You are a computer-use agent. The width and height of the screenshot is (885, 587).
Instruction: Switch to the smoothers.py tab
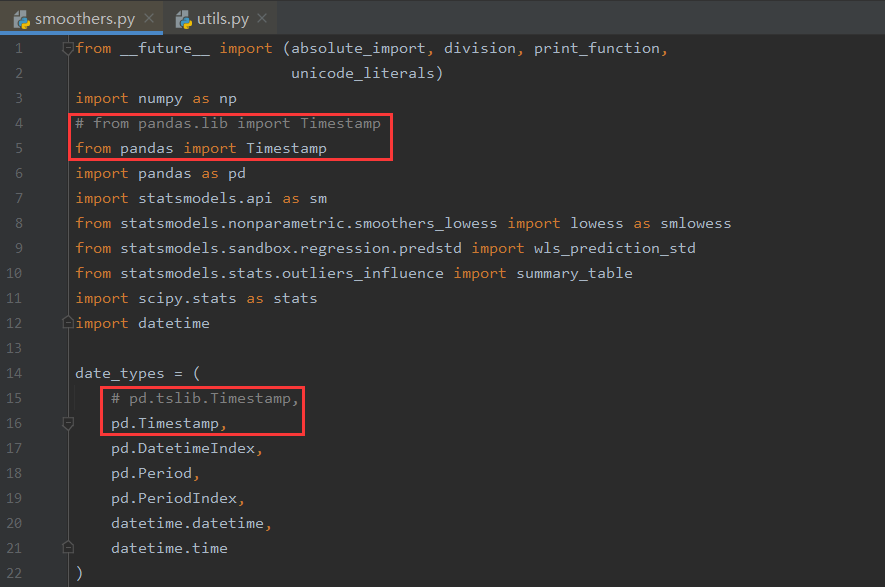coord(82,18)
